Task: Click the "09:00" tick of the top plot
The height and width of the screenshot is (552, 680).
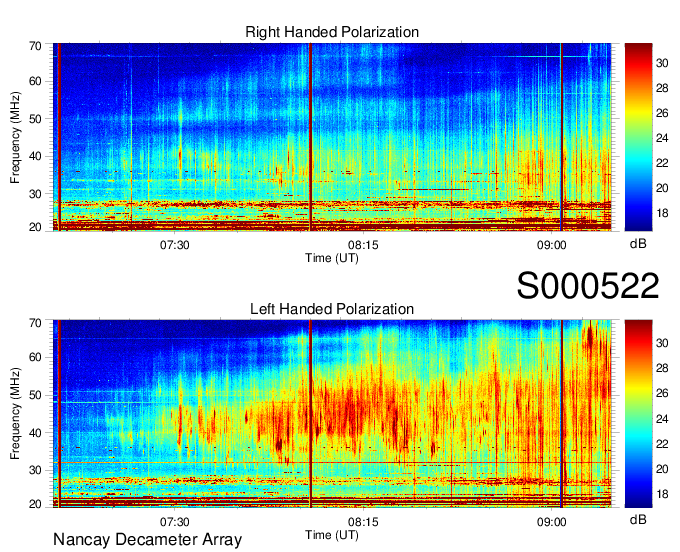Action: 552,245
